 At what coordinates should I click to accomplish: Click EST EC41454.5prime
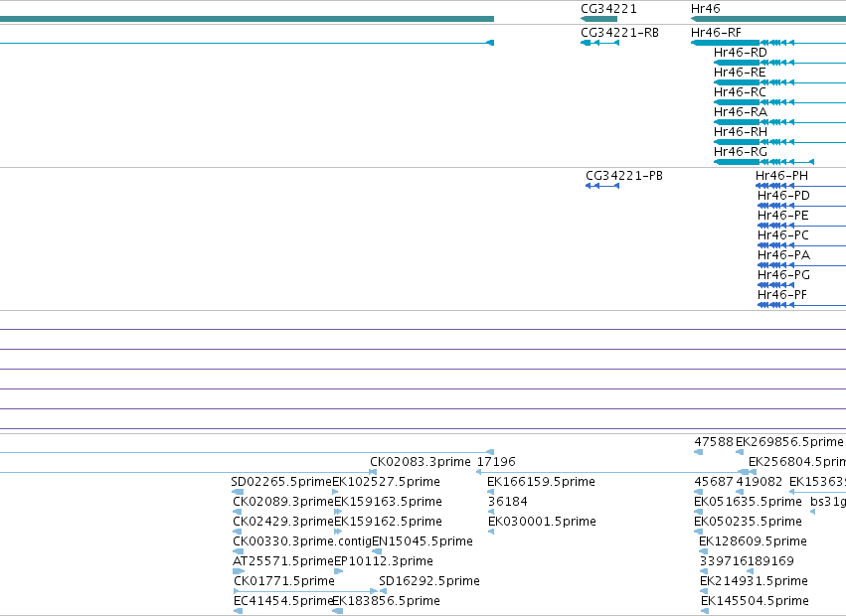pos(283,602)
